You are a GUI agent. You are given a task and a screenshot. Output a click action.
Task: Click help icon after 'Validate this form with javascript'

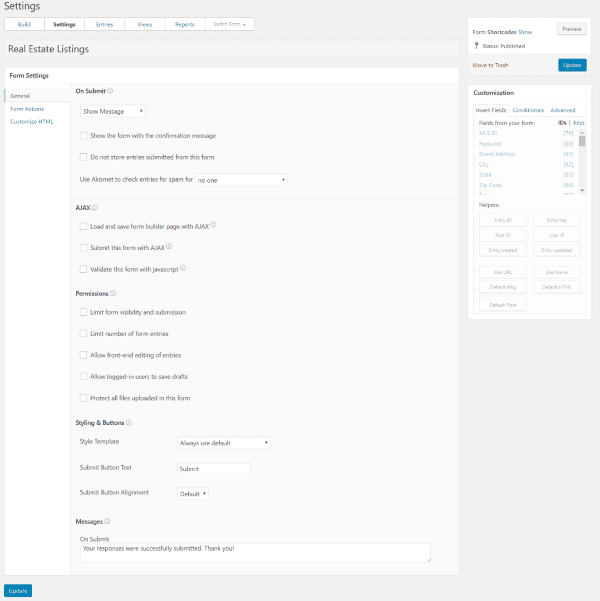pyautogui.click(x=183, y=268)
